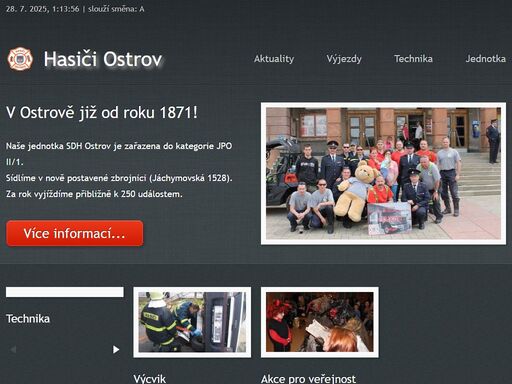Screen dimensions: 512x384
Task: Click the date and shift status text
Action: pos(75,9)
